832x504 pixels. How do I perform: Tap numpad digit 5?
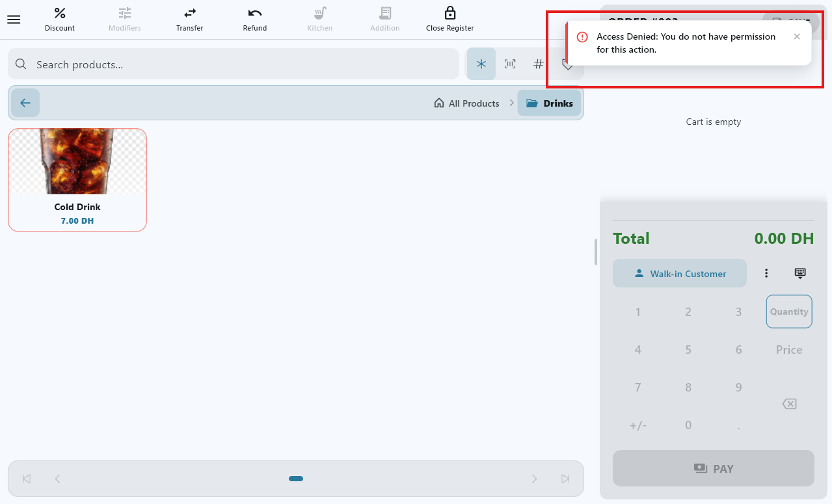coord(688,350)
